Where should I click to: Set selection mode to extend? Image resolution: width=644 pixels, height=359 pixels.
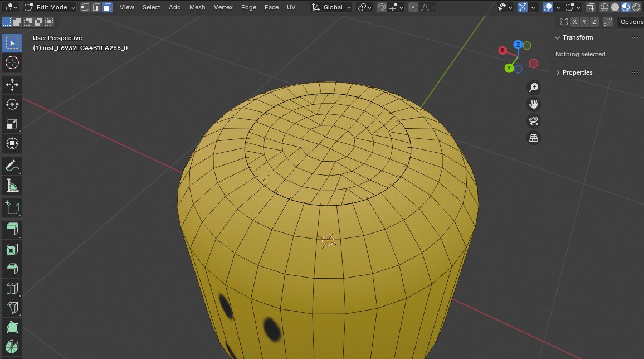(x=17, y=22)
